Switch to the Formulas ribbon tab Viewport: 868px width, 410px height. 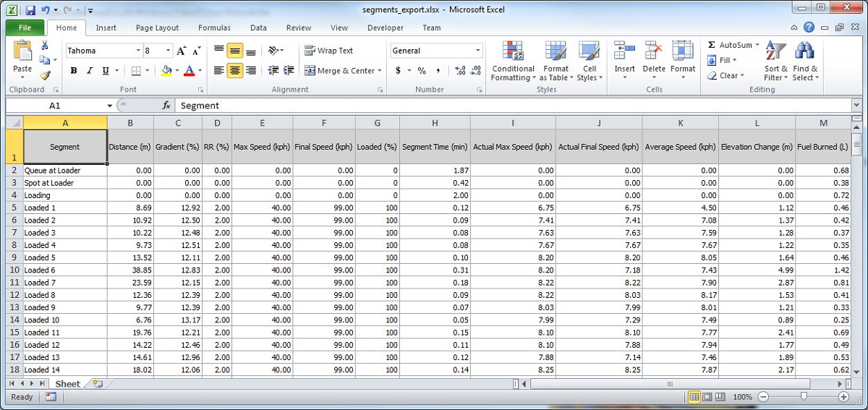[x=214, y=27]
